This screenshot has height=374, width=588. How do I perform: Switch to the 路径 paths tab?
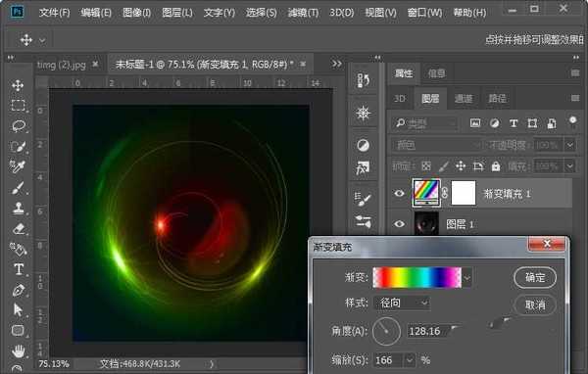pos(497,99)
